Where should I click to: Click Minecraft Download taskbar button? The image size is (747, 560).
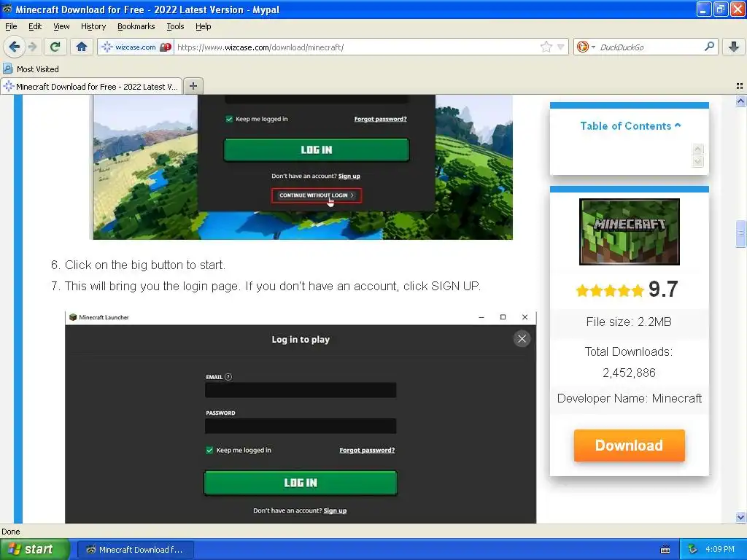coord(135,550)
